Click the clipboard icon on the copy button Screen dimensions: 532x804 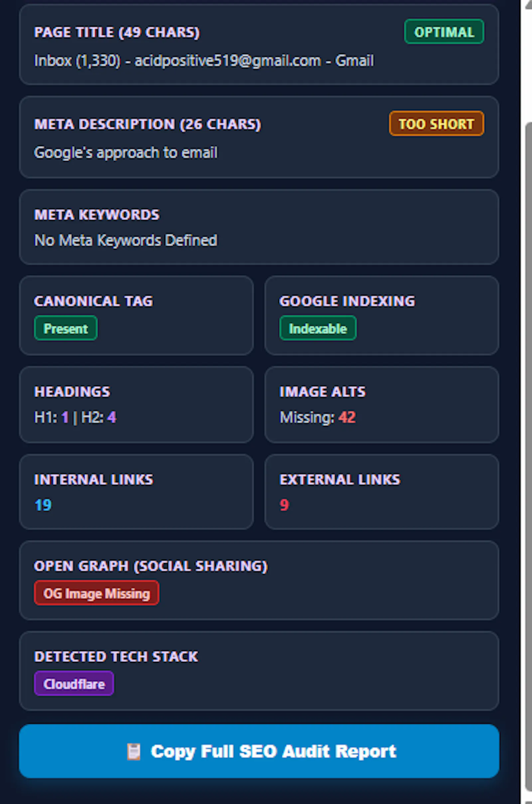tap(133, 751)
